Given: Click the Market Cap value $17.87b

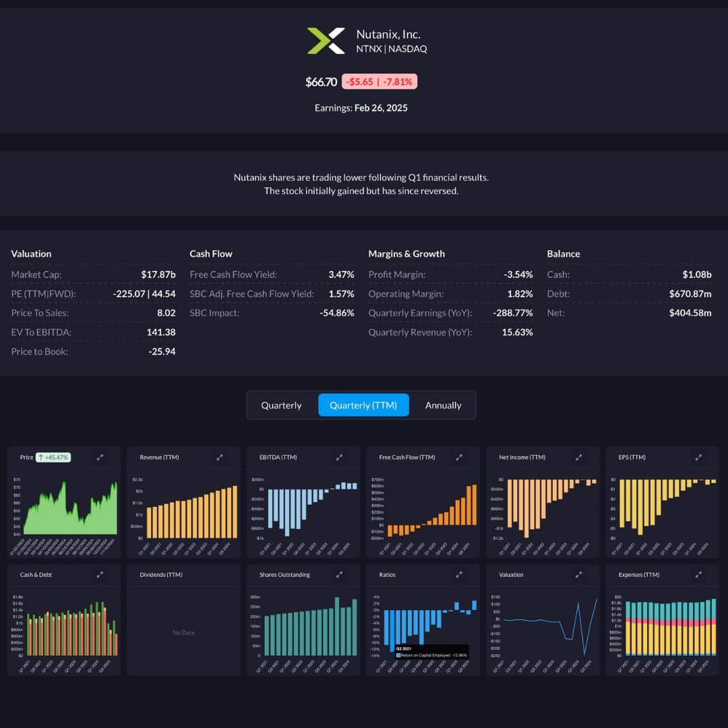Looking at the screenshot, I should [x=158, y=274].
